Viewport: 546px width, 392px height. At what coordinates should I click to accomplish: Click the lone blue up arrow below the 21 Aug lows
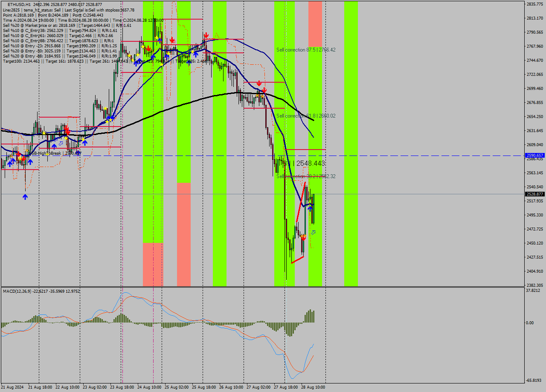[x=25, y=197]
